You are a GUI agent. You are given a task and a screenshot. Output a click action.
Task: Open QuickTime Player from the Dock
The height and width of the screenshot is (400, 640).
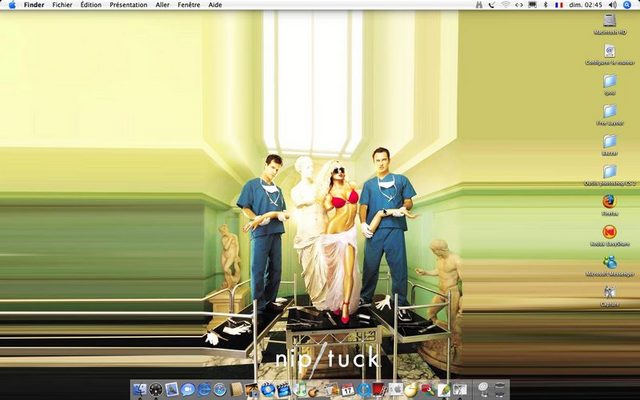click(x=364, y=389)
